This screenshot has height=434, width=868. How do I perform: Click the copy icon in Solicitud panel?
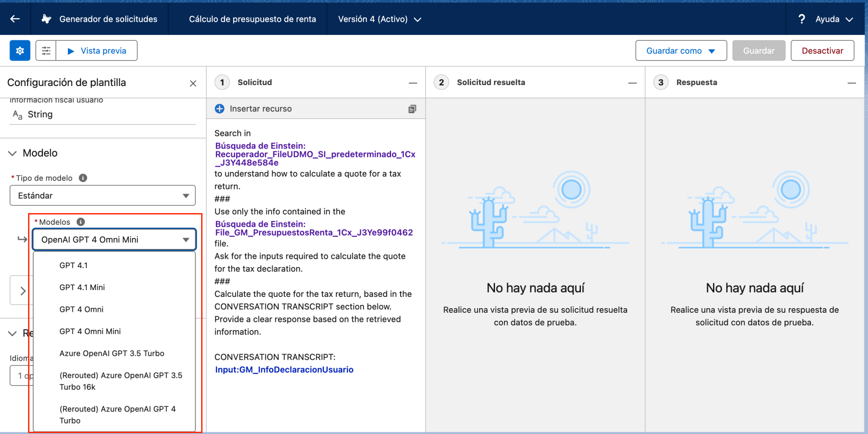[x=412, y=109]
